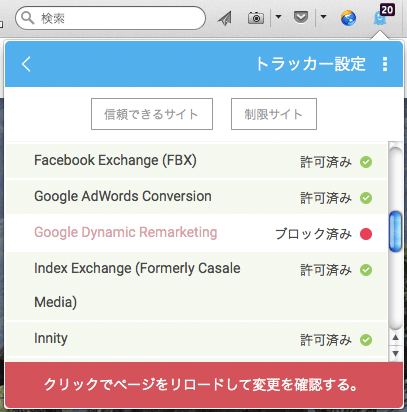Select the Facebook Exchange (FBX) tracker name
The height and width of the screenshot is (412, 407).
pos(115,161)
